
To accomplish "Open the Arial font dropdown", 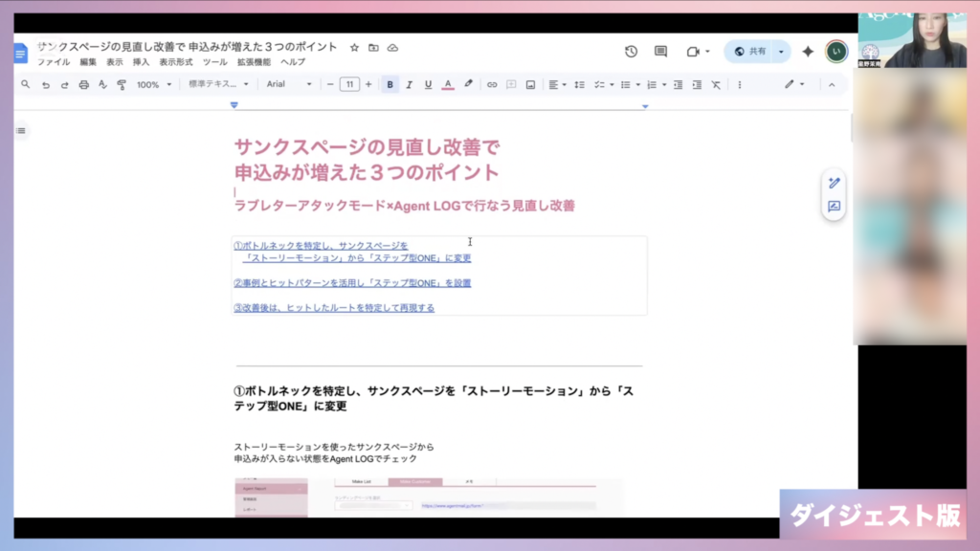I will pos(289,85).
